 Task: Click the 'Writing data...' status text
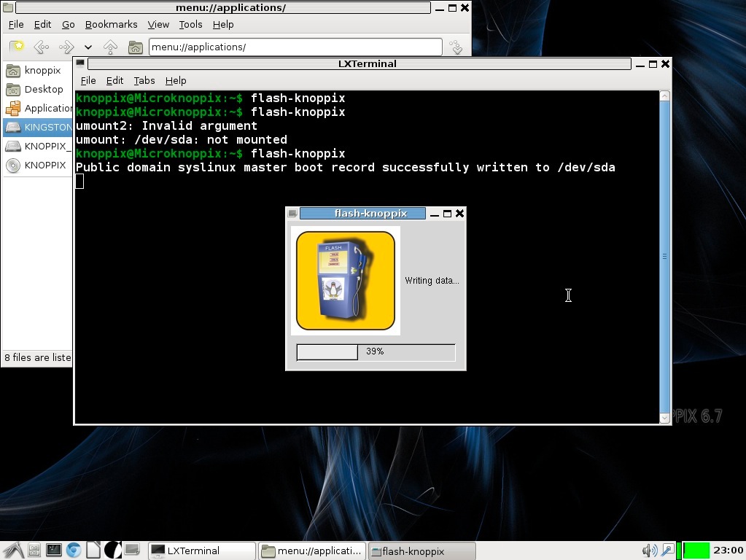[x=432, y=281]
